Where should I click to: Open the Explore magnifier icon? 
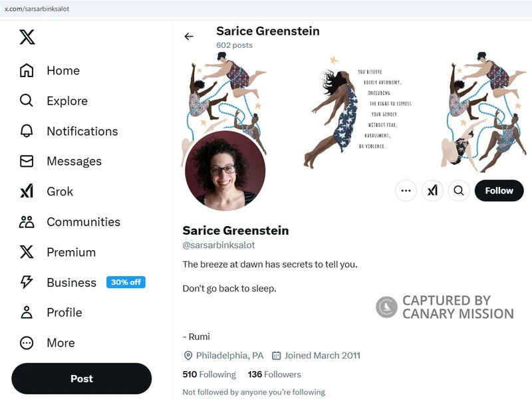(27, 101)
